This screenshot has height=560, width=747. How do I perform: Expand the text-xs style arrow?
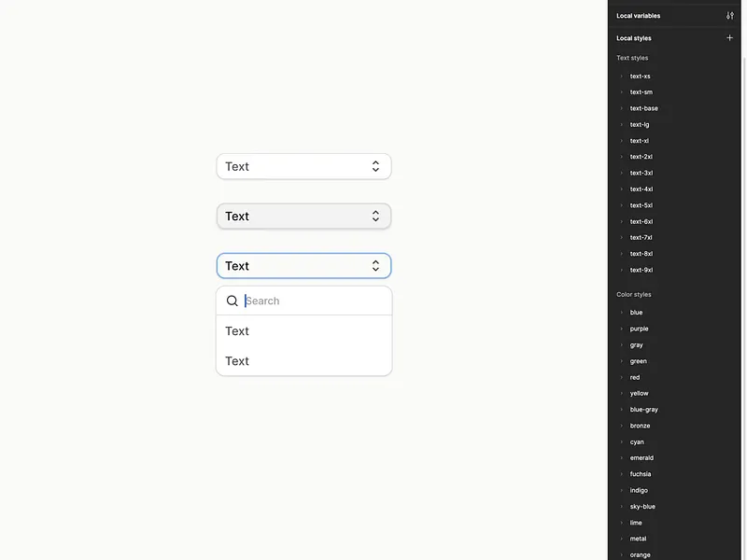622,77
